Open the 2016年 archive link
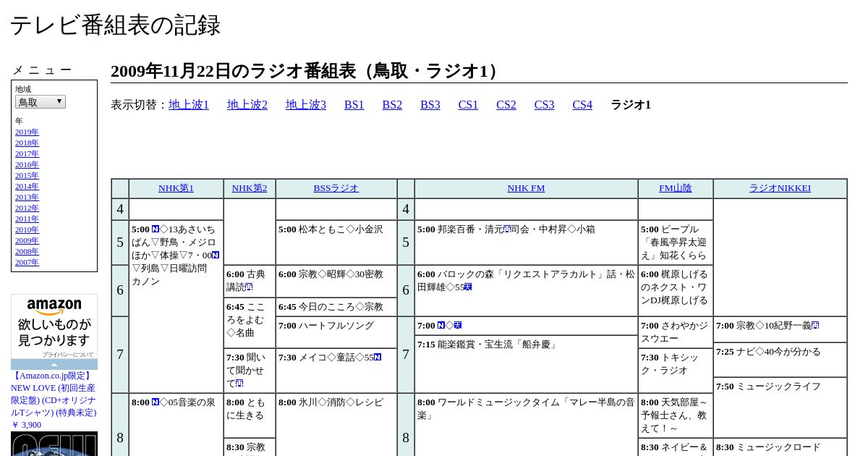Viewport: 868px width, 456px height. coord(27,165)
